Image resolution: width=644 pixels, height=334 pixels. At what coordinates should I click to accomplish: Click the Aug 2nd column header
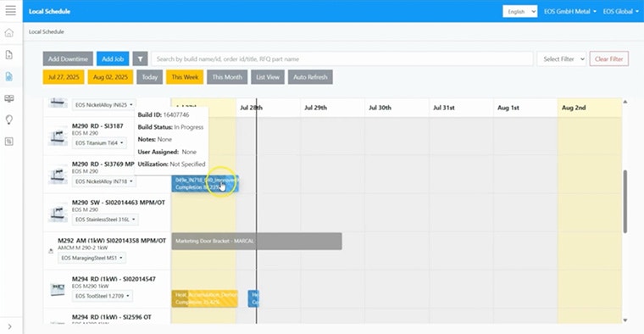click(x=574, y=108)
